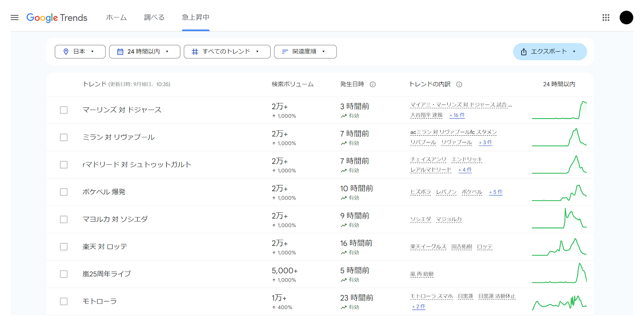This screenshot has height=326, width=644.
Task: Open query リバプール
Action: tap(423, 143)
